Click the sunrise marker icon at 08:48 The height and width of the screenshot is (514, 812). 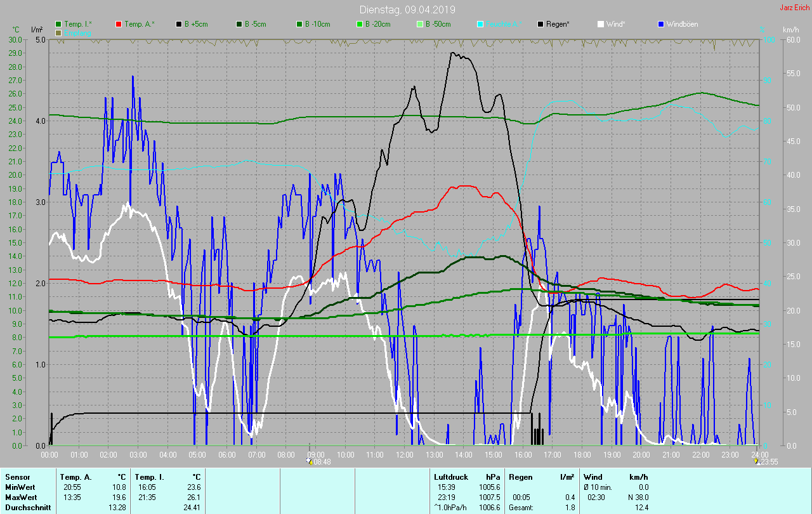[309, 461]
